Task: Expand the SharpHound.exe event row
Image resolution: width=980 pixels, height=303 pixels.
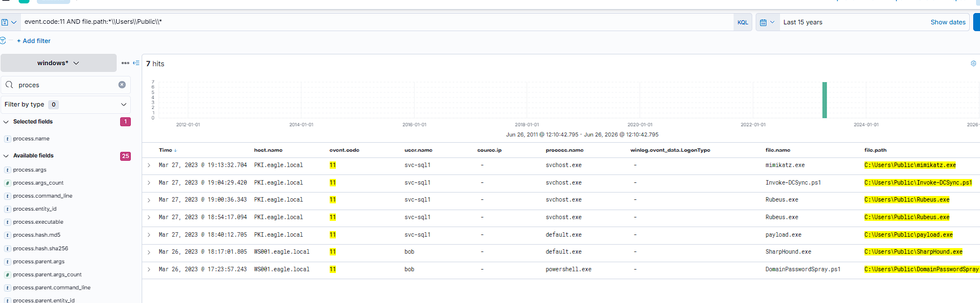Action: tap(149, 252)
